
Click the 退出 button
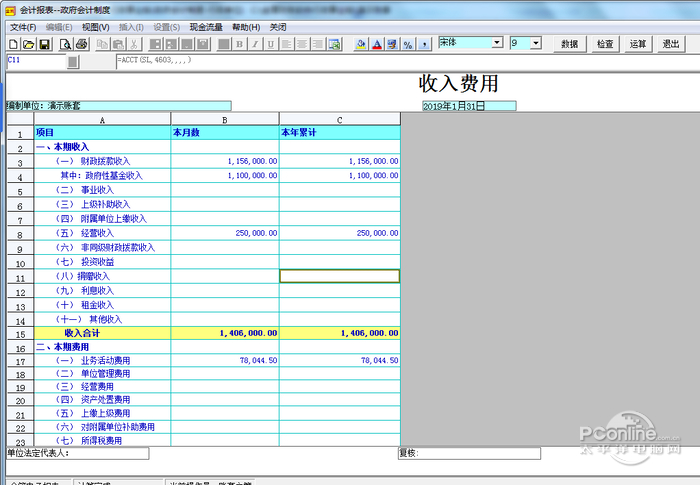click(671, 44)
